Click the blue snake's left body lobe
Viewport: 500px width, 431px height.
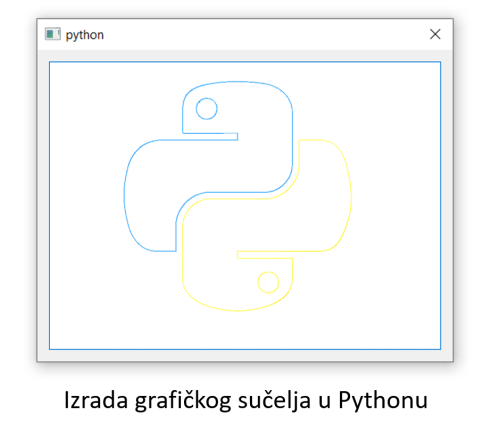[150, 197]
